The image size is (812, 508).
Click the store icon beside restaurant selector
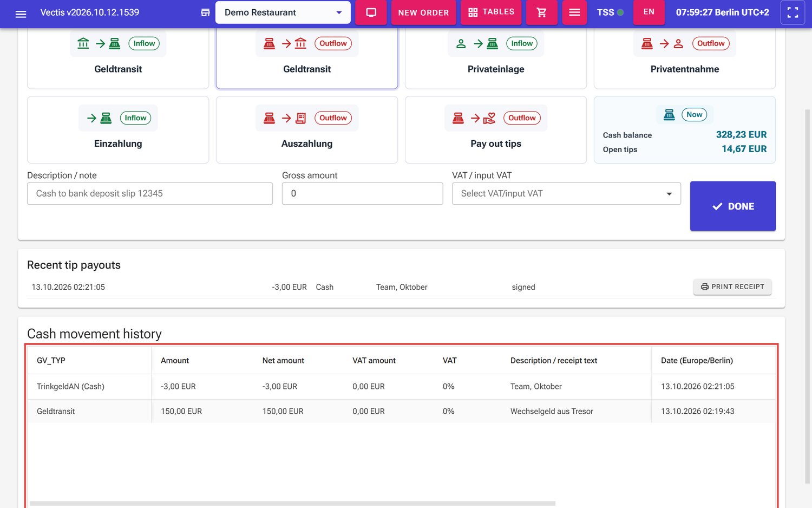coord(205,12)
